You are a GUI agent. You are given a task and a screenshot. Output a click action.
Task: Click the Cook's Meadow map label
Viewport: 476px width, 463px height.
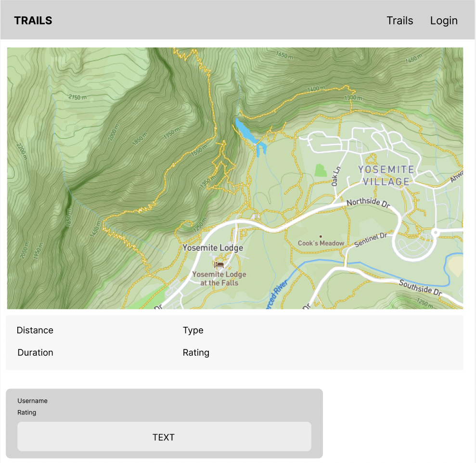tap(321, 243)
